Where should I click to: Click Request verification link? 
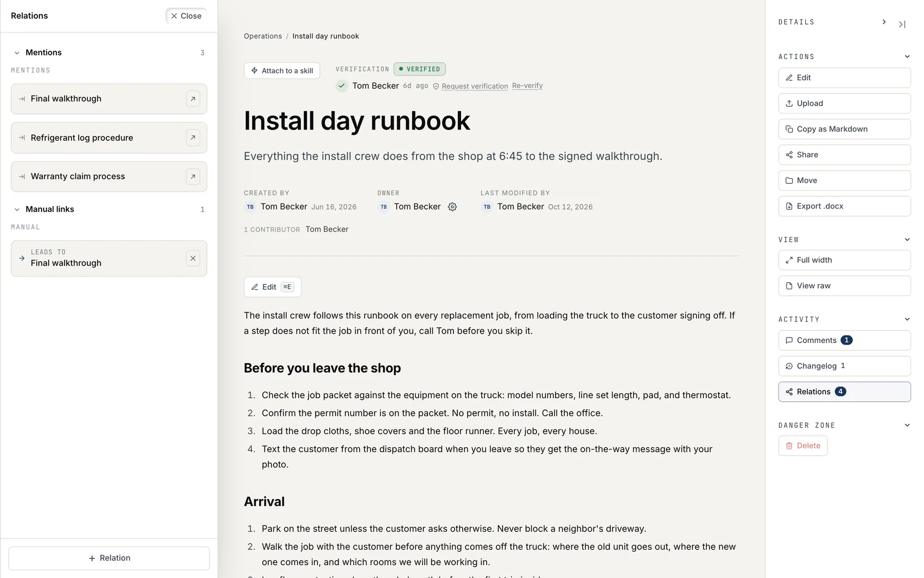click(475, 86)
